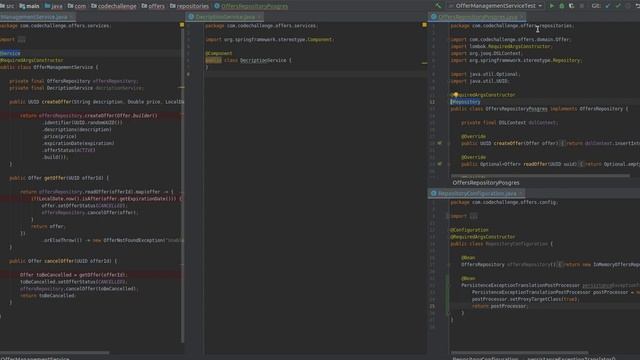Click the 'codechallenge' breadcrumb folder
The height and width of the screenshot is (360, 640).
pos(114,6)
